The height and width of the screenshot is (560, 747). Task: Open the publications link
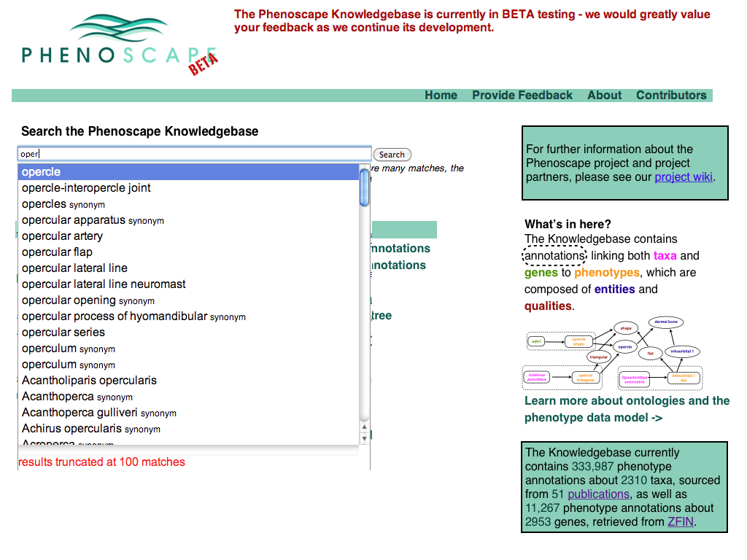coord(598,494)
